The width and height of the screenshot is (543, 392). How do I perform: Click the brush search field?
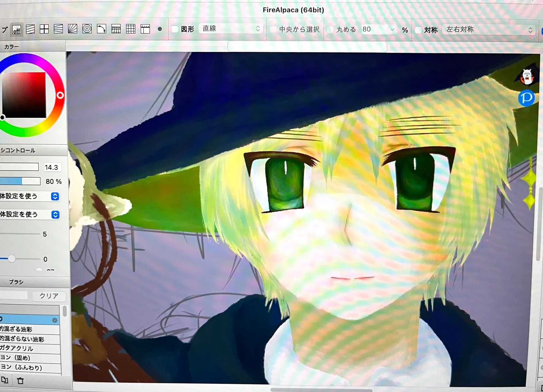pos(14,296)
